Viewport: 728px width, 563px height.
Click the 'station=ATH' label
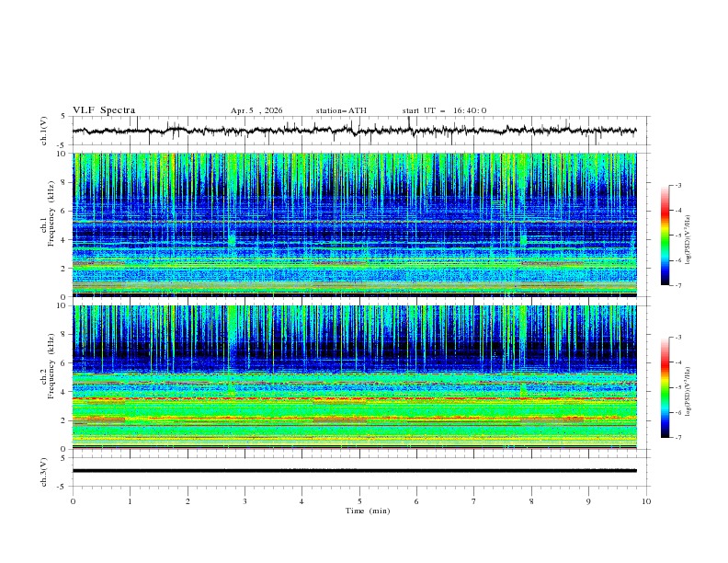(341, 110)
